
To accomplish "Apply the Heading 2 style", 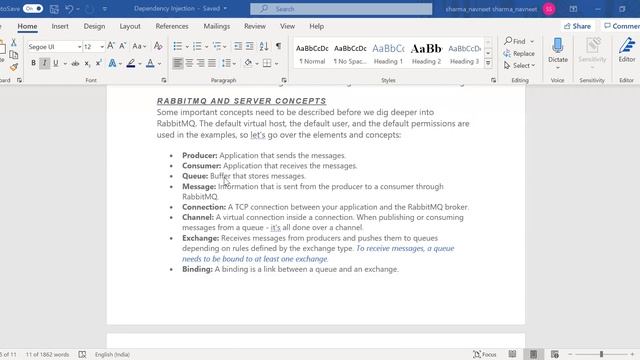I will point(426,54).
